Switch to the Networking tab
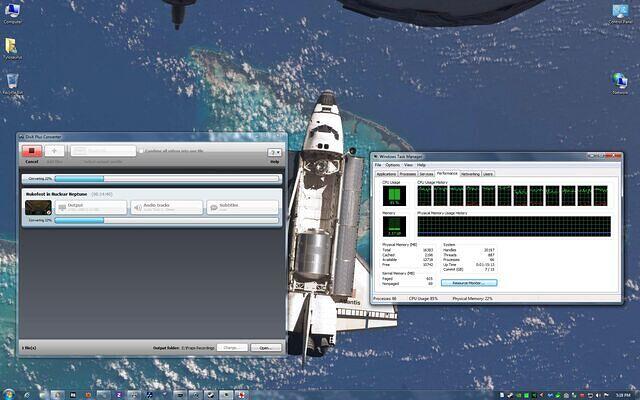Image resolution: width=640 pixels, height=400 pixels. pos(469,173)
